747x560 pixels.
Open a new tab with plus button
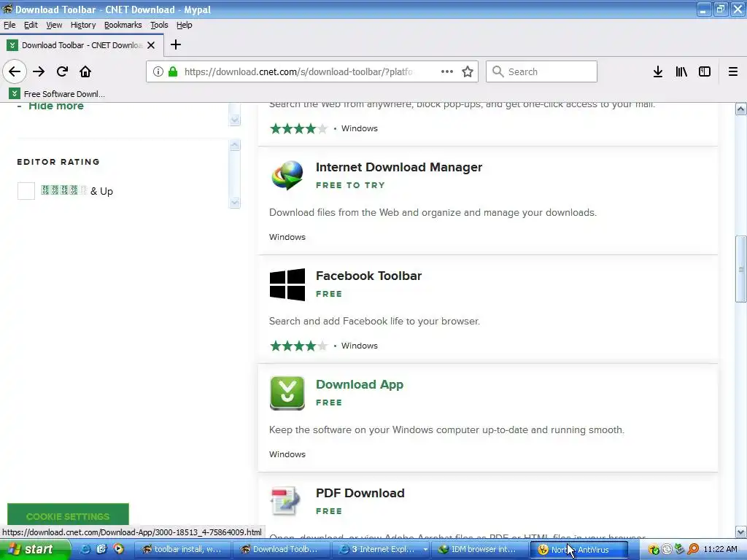pos(175,44)
